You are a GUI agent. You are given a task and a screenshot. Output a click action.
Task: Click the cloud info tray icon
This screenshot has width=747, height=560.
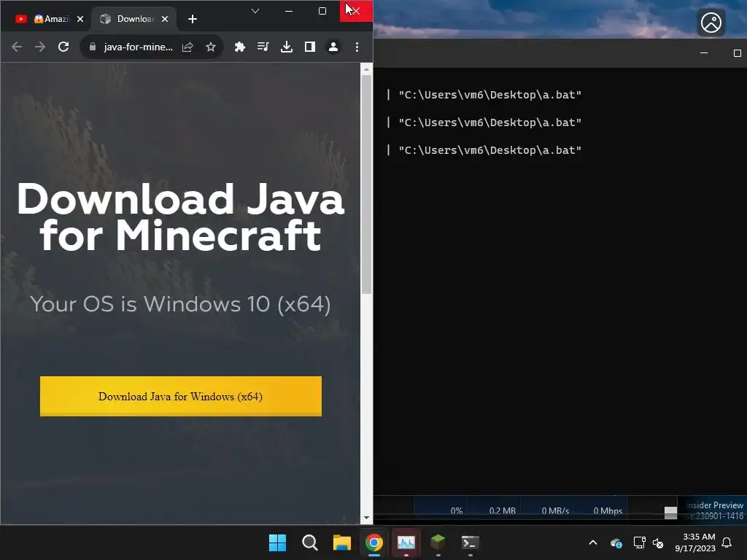616,542
